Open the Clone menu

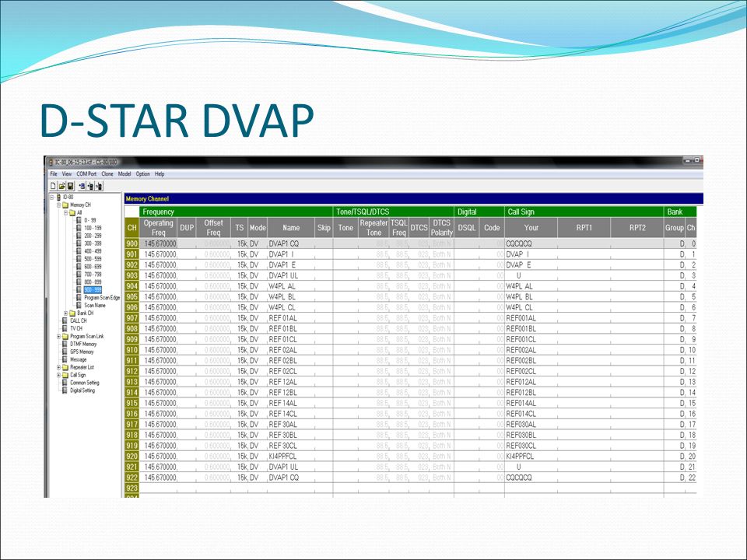(x=107, y=173)
